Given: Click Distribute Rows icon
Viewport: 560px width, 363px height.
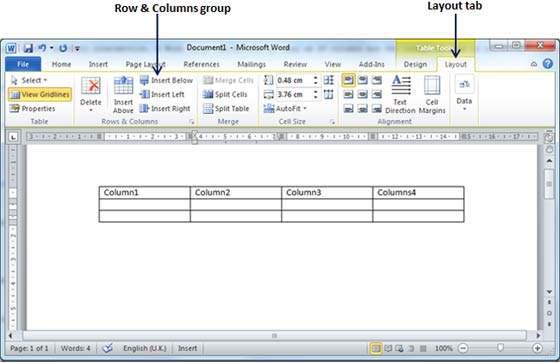Looking at the screenshot, I should (x=329, y=80).
